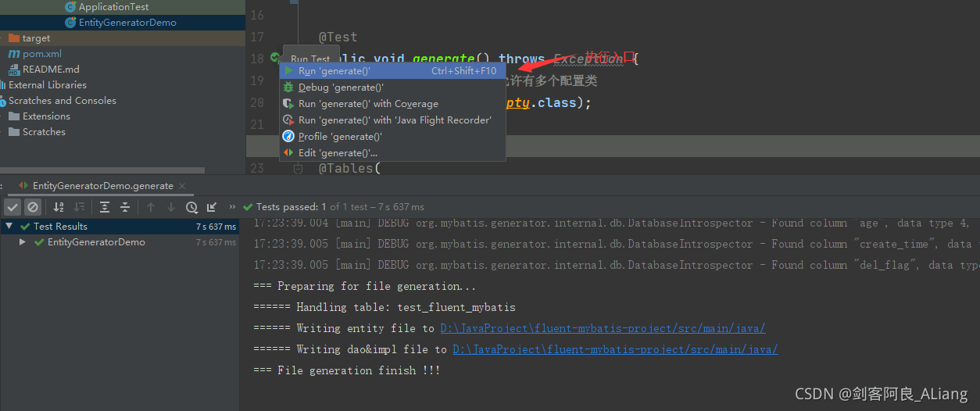Open Edit 'generate()'... configuration entry
980x411 pixels.
(x=392, y=153)
